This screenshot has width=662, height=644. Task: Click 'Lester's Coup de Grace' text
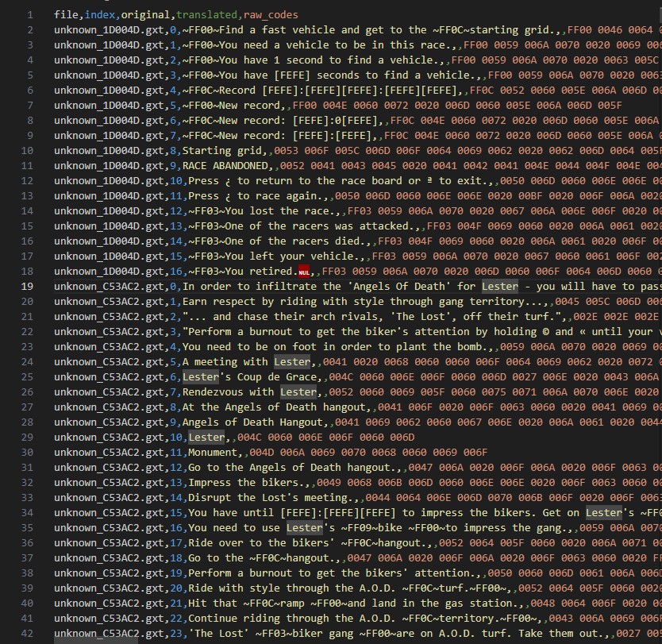249,376
